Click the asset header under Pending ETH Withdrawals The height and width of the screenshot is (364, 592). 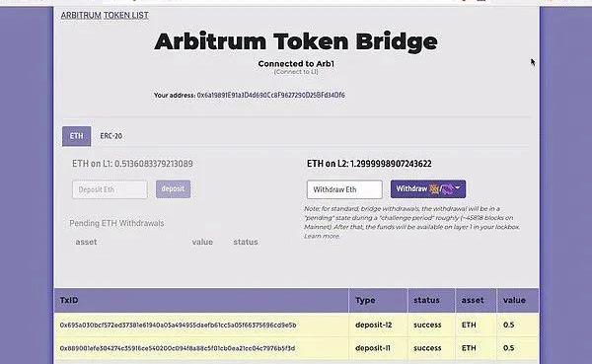click(86, 242)
